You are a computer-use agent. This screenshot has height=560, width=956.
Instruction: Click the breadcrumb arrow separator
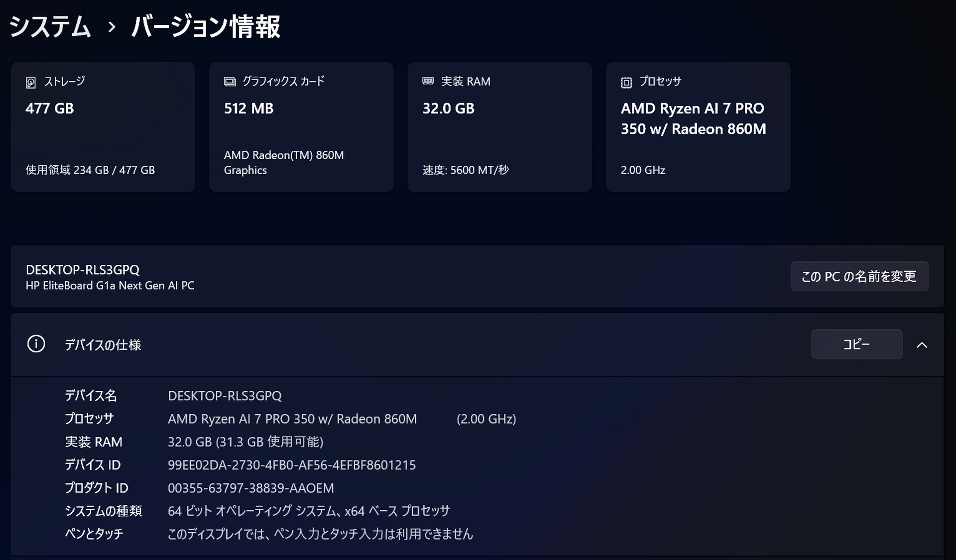point(112,27)
